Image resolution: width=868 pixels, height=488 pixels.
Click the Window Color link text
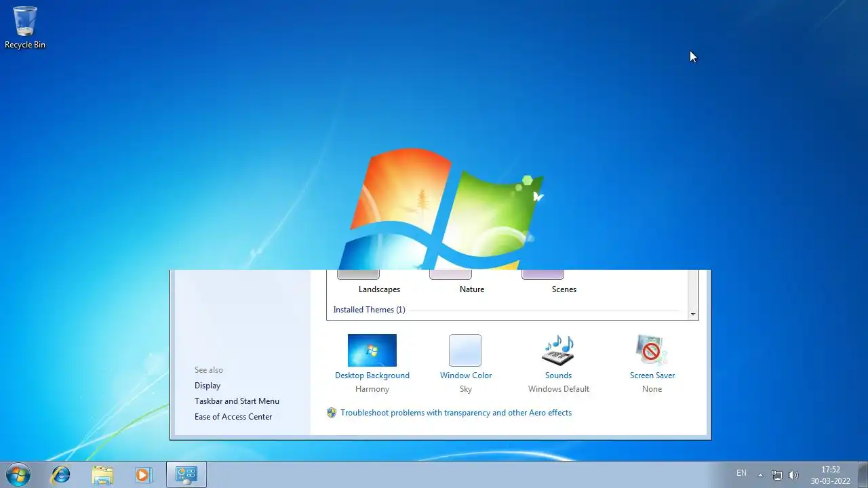(466, 375)
